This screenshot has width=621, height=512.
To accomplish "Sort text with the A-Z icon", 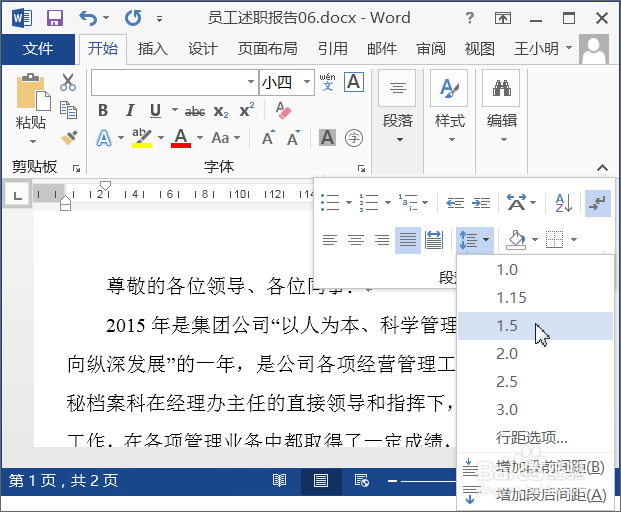I will pos(564,203).
